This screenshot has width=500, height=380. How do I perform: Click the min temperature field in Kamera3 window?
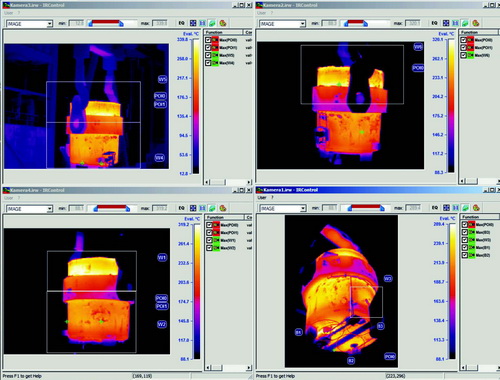(76, 23)
